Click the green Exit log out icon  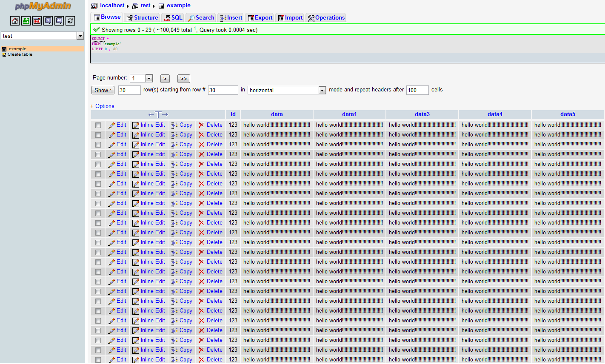[x=26, y=21]
